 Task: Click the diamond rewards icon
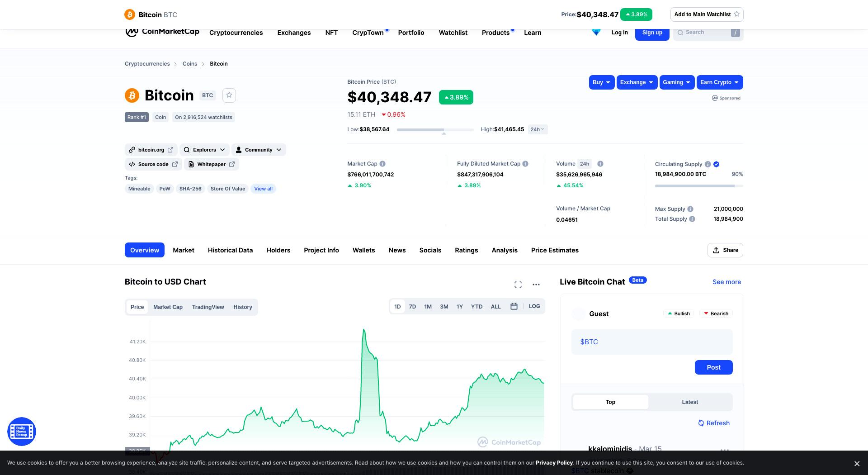596,32
